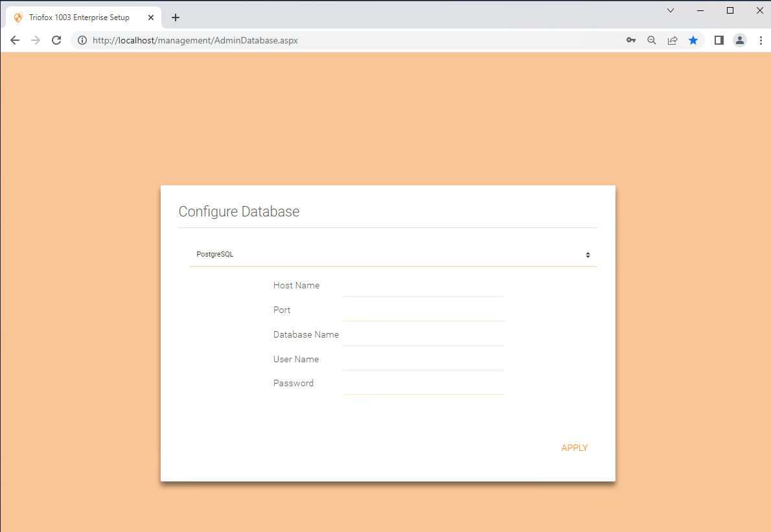
Task: Click the browser forward arrow
Action: (36, 40)
